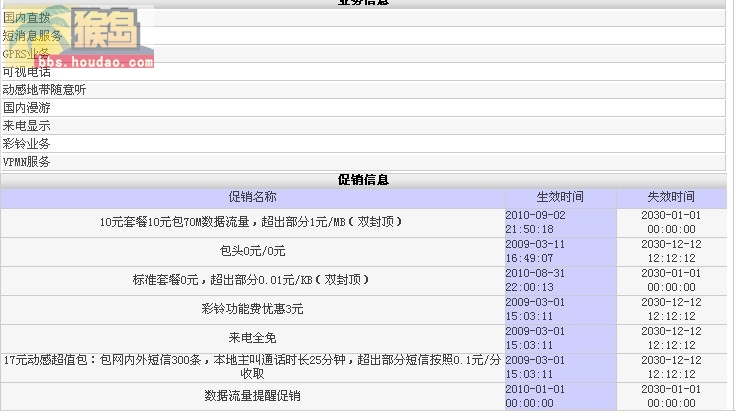Click start time 2010-01-01 00:00:00

click(x=560, y=396)
